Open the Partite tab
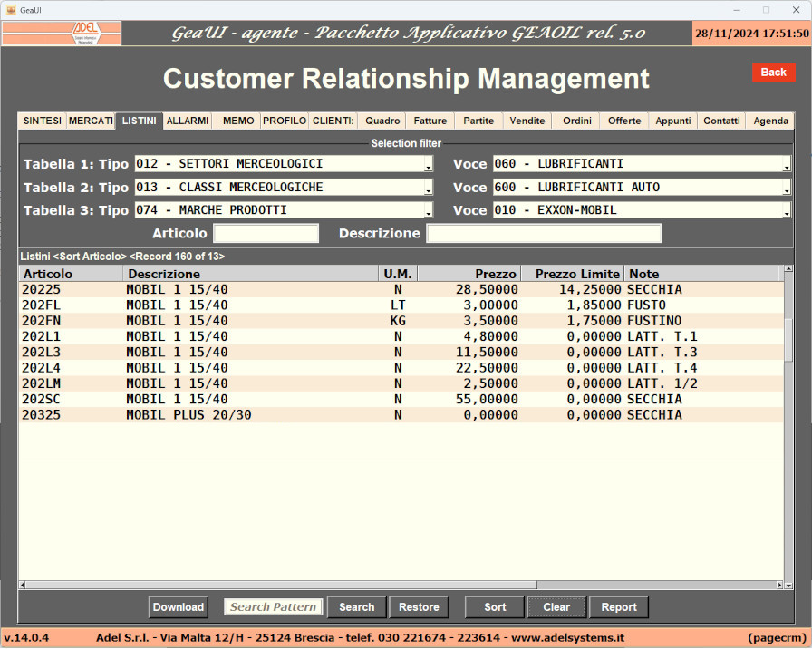Screen dimensions: 812x649 tap(478, 121)
